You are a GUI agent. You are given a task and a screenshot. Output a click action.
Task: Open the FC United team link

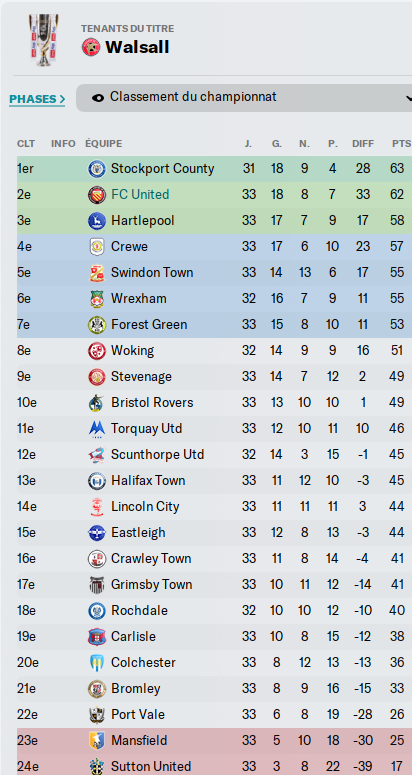(x=140, y=195)
